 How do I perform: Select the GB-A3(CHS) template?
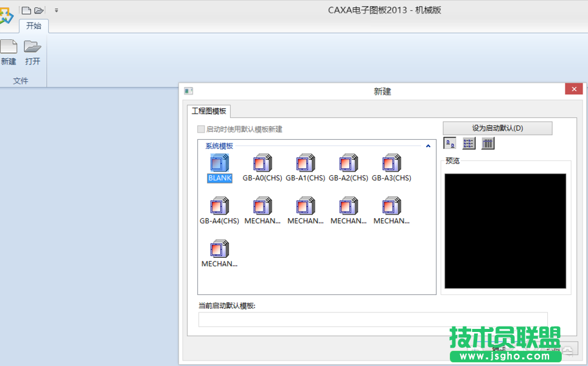point(391,164)
